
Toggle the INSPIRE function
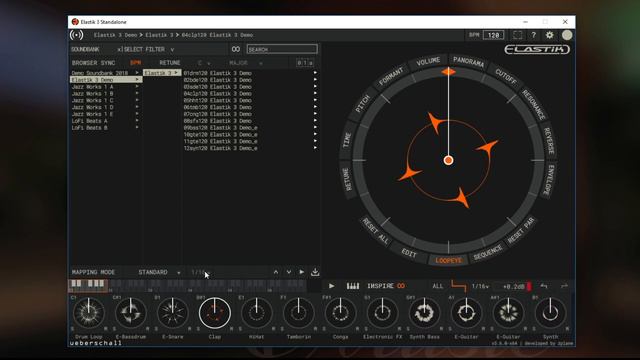click(380, 286)
